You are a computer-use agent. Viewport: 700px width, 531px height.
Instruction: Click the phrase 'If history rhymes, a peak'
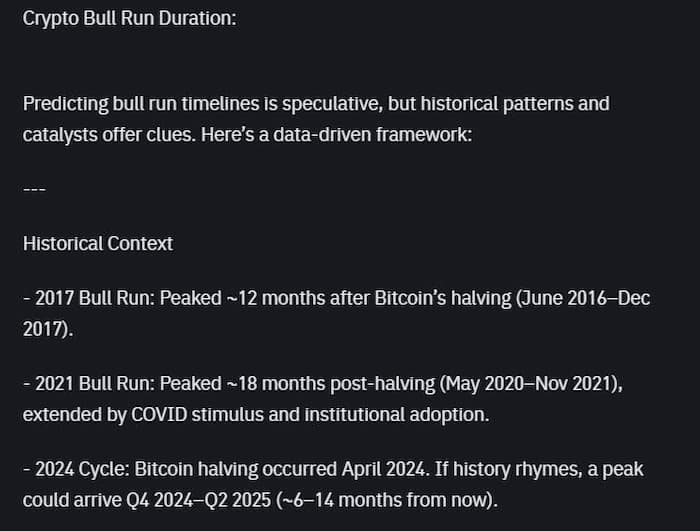point(539,469)
